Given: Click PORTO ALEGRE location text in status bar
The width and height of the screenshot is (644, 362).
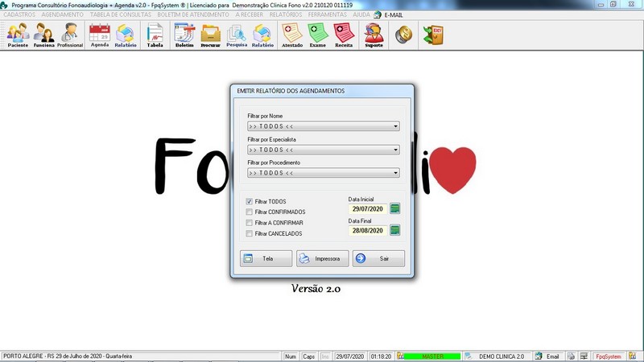Looking at the screenshot, I should (x=68, y=356).
